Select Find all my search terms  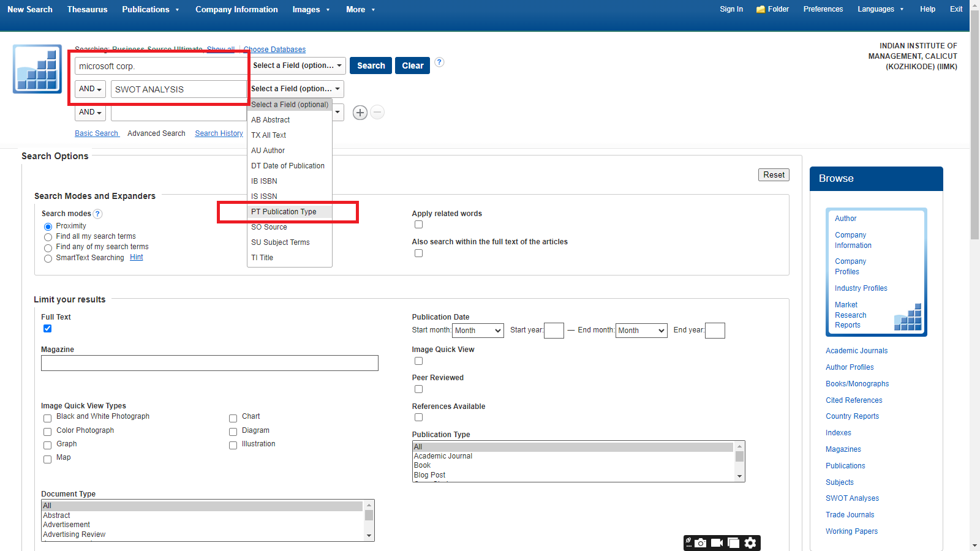(48, 237)
